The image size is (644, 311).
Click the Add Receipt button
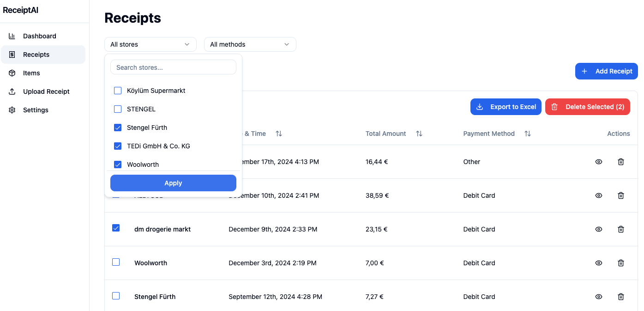click(x=607, y=71)
